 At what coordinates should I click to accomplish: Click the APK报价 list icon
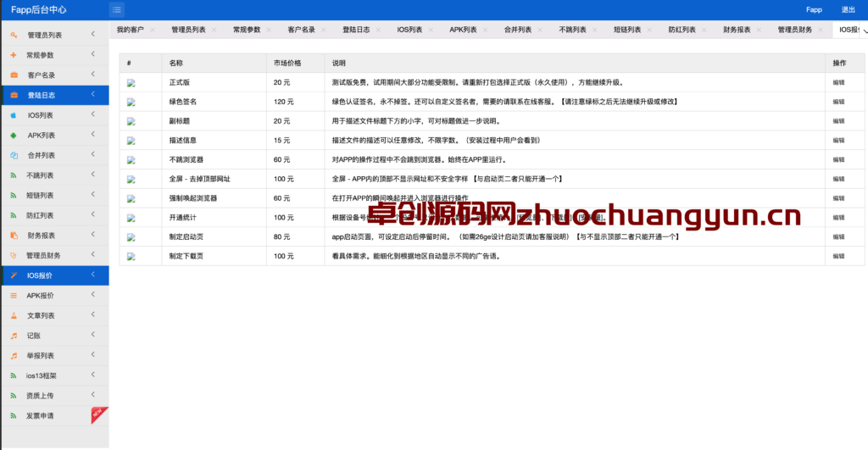click(x=14, y=296)
